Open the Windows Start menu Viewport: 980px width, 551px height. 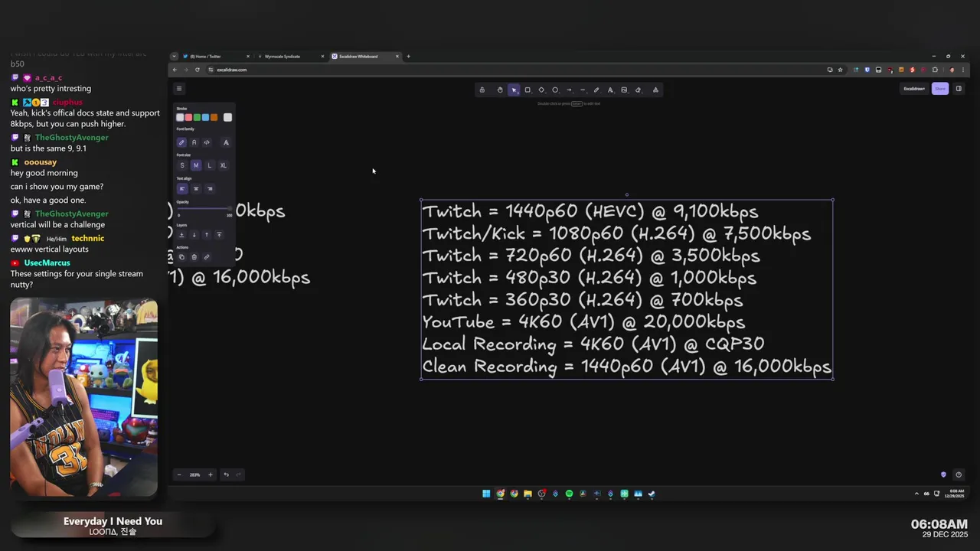486,494
